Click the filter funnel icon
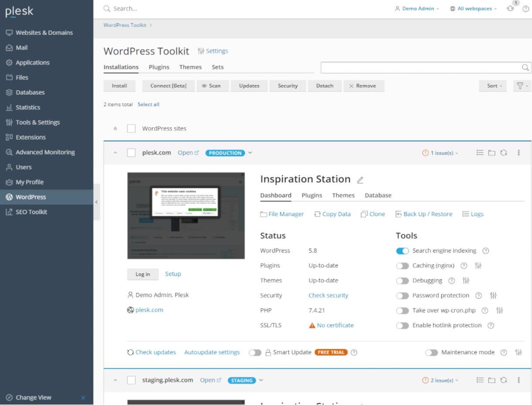This screenshot has width=532, height=405. pos(522,86)
